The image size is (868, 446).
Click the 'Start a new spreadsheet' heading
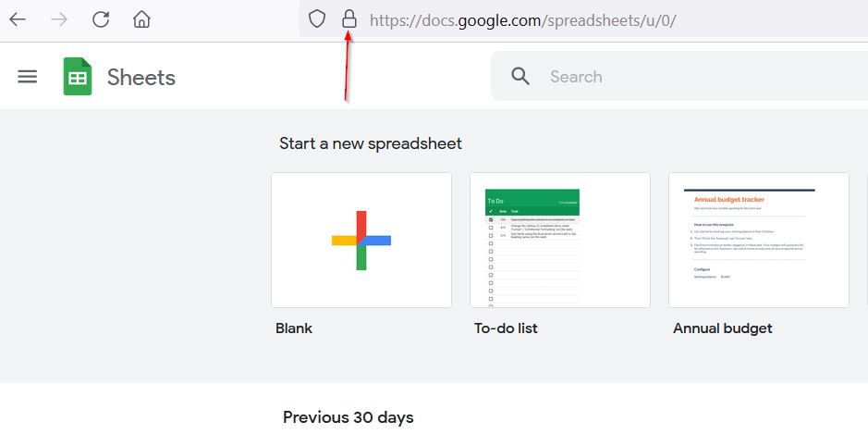371,143
